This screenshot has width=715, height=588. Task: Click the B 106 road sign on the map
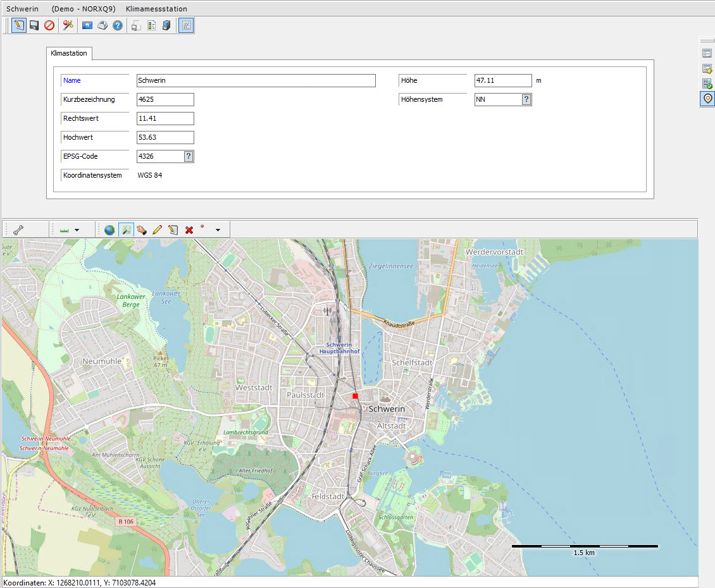tap(127, 522)
